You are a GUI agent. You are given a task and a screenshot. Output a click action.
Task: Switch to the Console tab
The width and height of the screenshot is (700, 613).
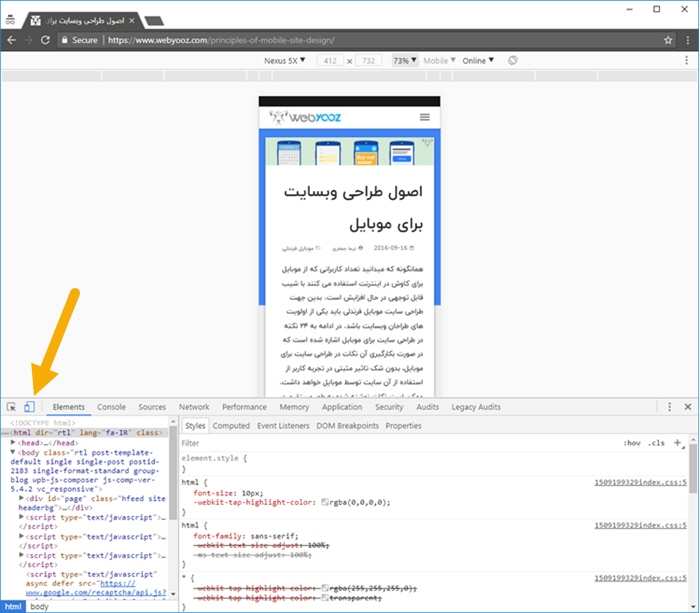(x=111, y=407)
